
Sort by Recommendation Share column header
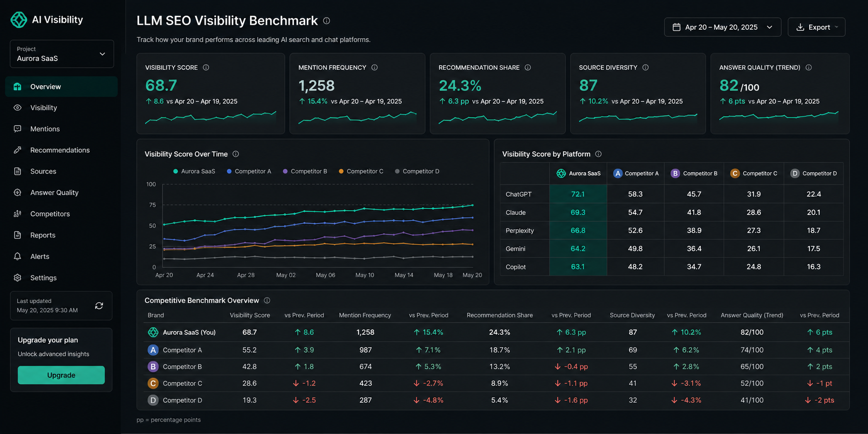click(x=500, y=315)
